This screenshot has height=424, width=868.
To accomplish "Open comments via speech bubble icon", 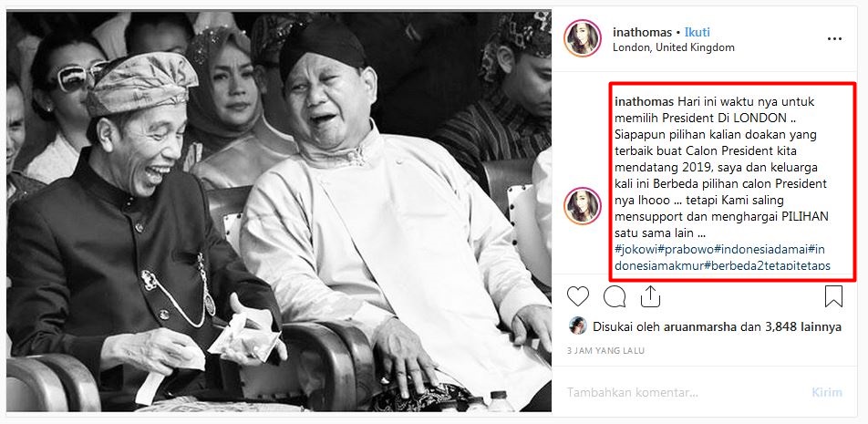I will (x=615, y=296).
